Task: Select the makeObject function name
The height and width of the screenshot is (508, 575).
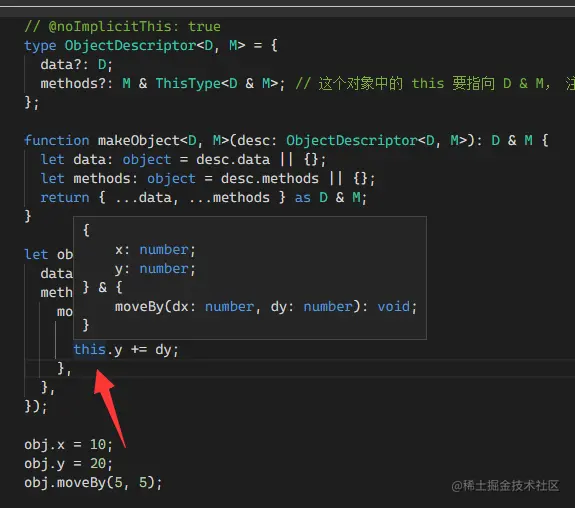Action: 138,140
